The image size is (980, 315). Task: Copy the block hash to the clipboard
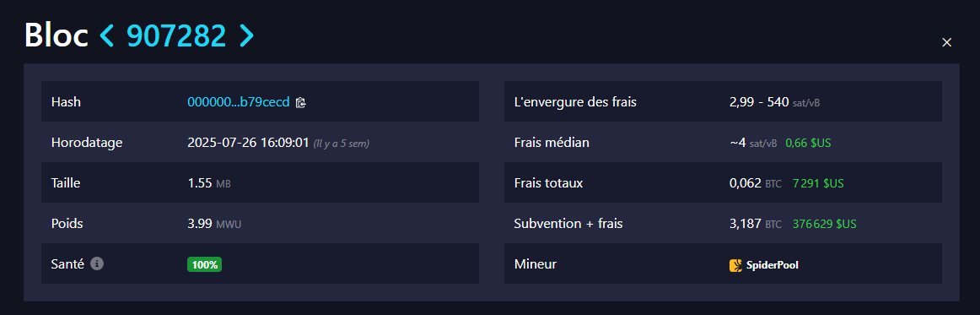(x=300, y=102)
